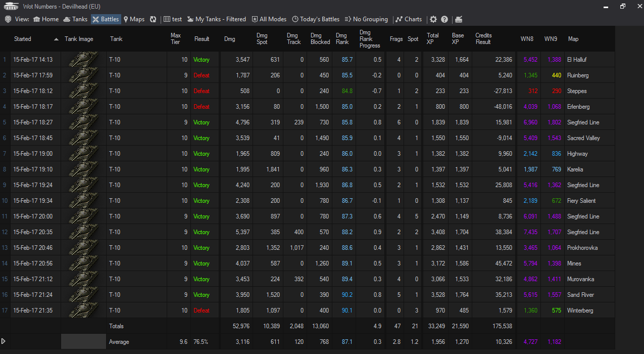This screenshot has width=644, height=354.
Task: Sort by the Map column header
Action: (x=589, y=39)
